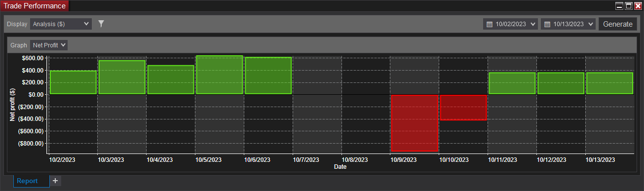Select the Trade Performance title tab

(x=35, y=6)
